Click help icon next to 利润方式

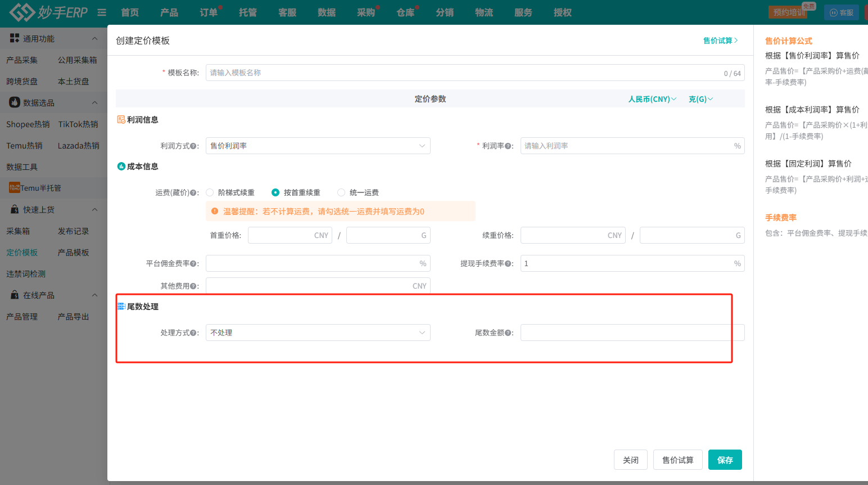[x=193, y=146]
